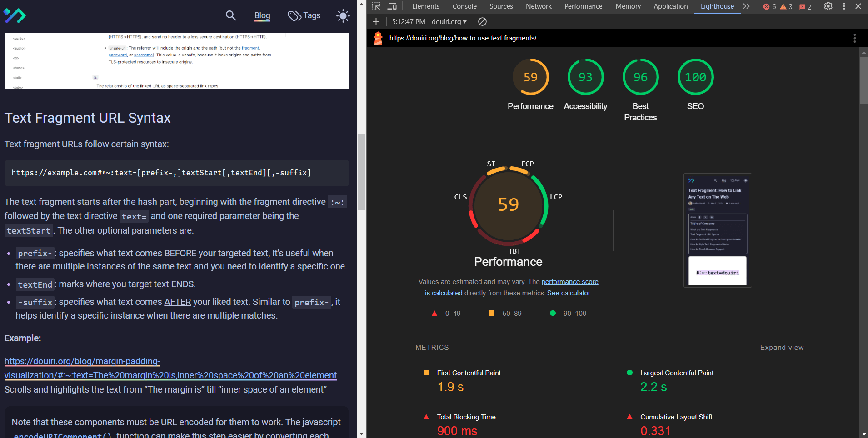Image resolution: width=868 pixels, height=438 pixels.
Task: Start a new Lighthouse report with plus icon
Action: click(x=376, y=21)
